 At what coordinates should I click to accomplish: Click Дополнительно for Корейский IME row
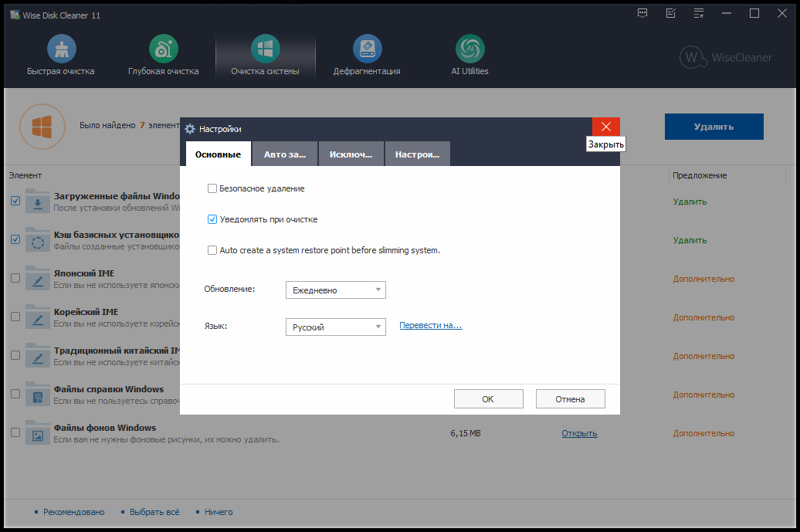pyautogui.click(x=703, y=317)
